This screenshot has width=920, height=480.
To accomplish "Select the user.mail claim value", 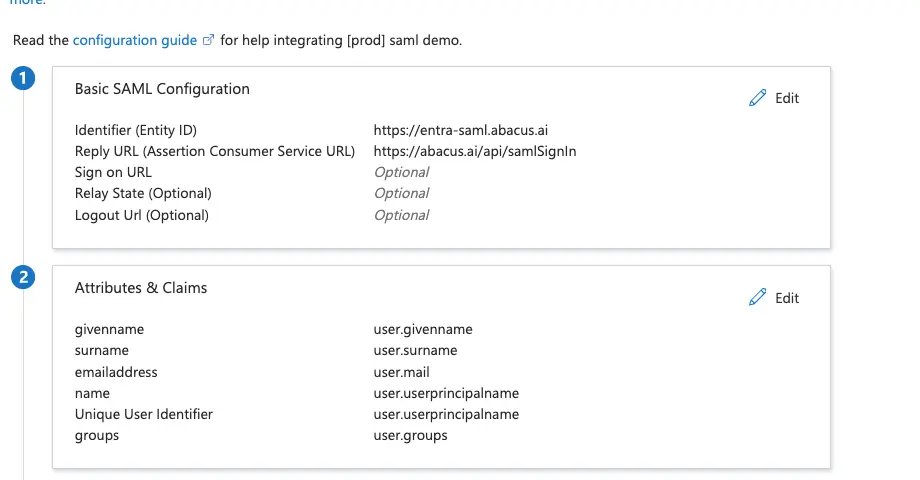I will (x=401, y=372).
